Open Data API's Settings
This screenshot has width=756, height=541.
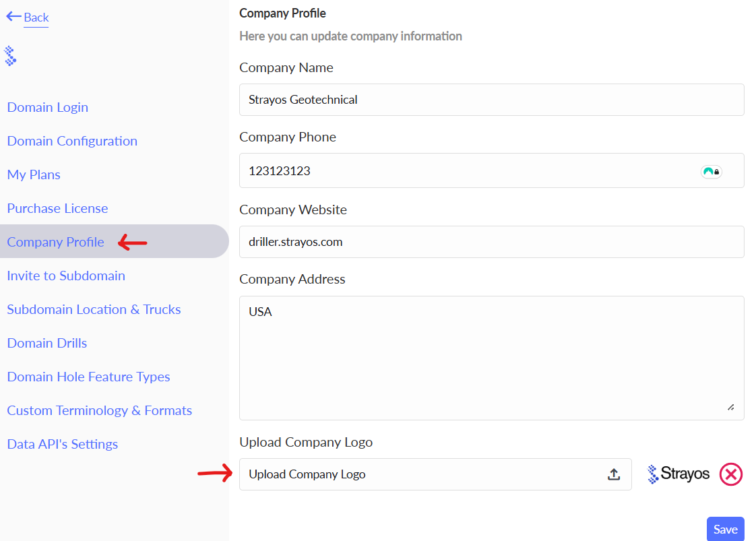62,444
